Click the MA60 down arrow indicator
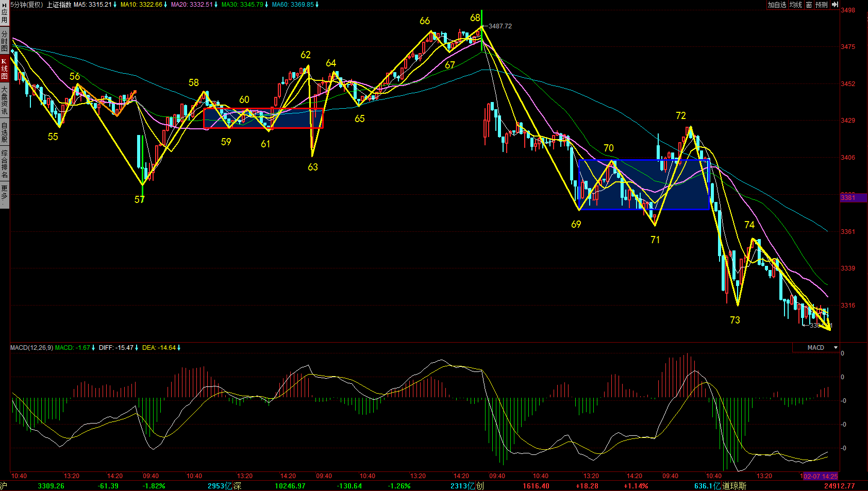 pos(317,5)
